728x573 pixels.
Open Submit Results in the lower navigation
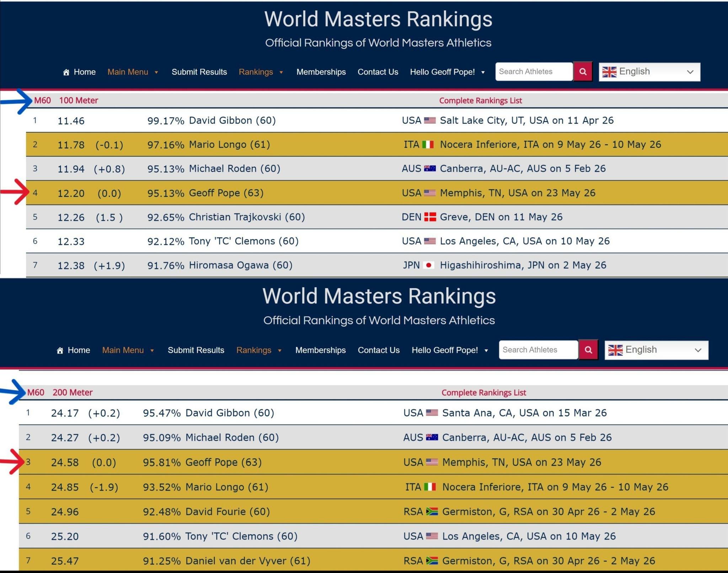(x=196, y=350)
